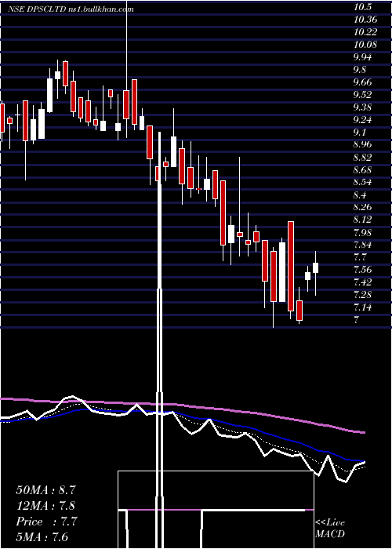Select the 7.14 price axis label
This screenshot has height=549, width=392.
pyautogui.click(x=363, y=307)
